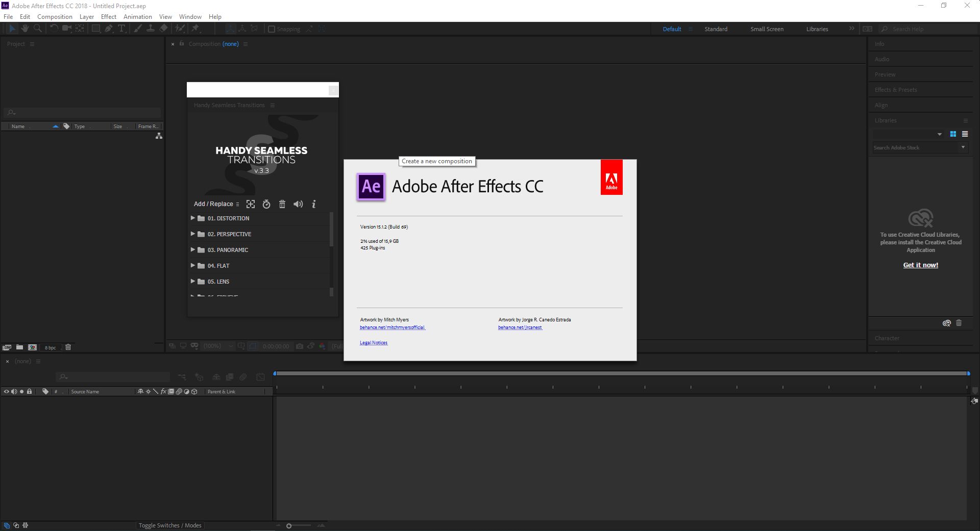
Task: Expand the 02. PERSPECTIVE folder
Action: coord(193,234)
